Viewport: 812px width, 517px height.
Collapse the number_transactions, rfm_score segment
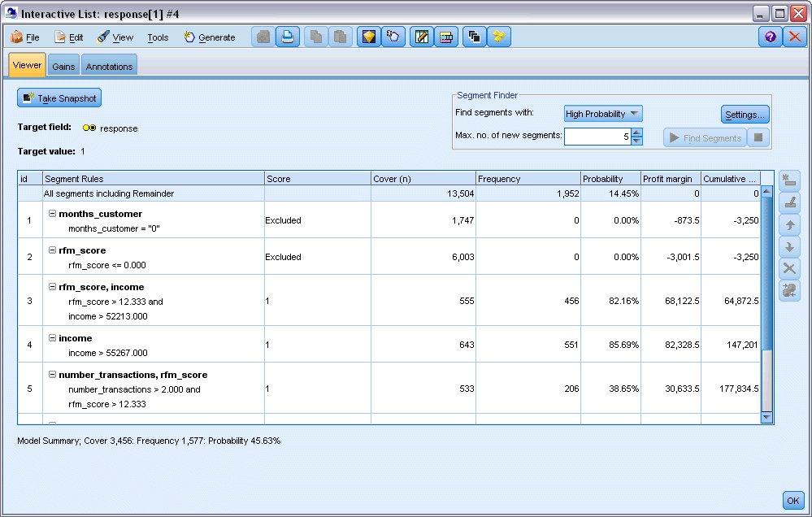52,374
